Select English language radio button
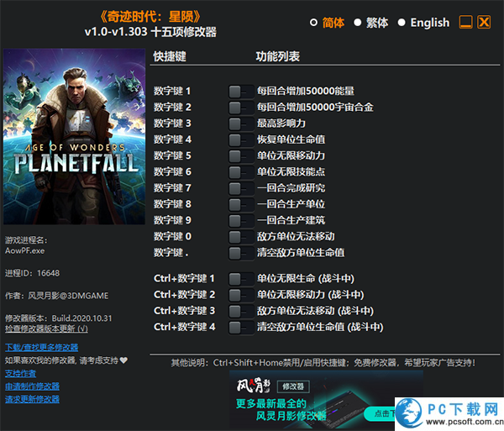The width and height of the screenshot is (504, 431). click(x=402, y=23)
